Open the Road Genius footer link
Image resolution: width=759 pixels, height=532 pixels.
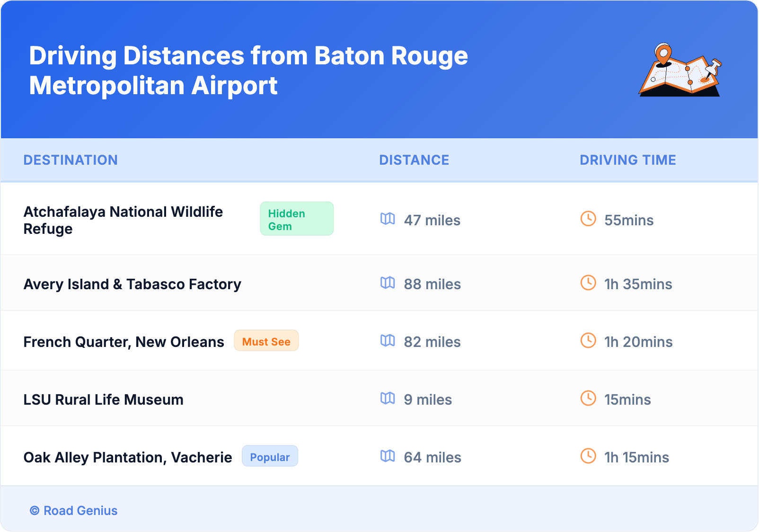point(74,511)
